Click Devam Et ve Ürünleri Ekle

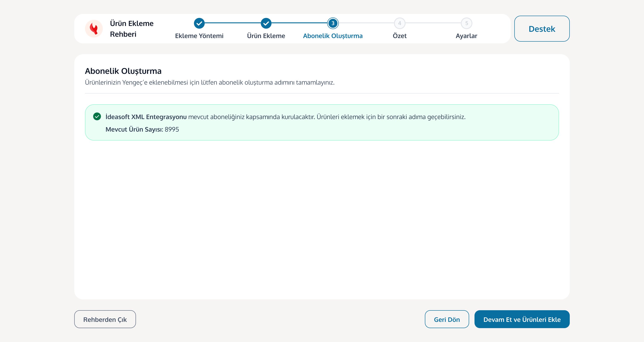(x=522, y=319)
